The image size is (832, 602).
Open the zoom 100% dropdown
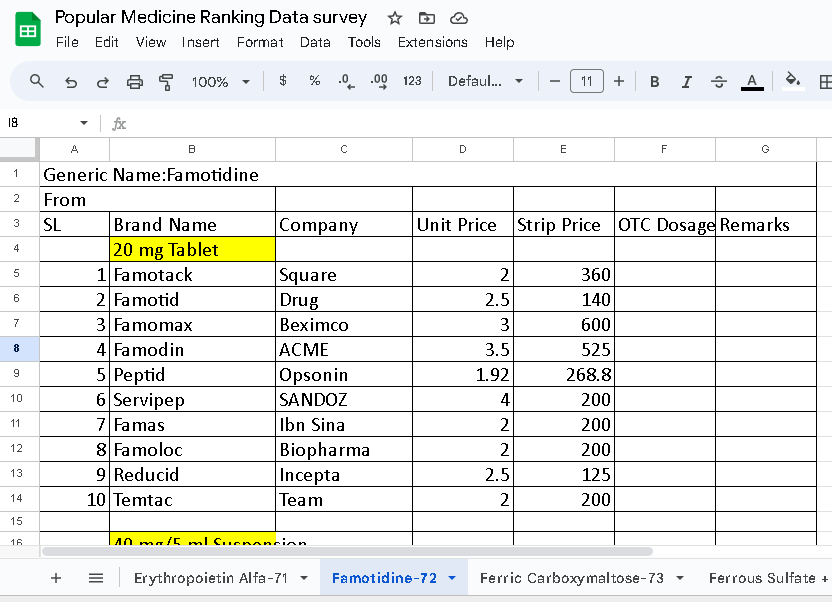[x=221, y=82]
